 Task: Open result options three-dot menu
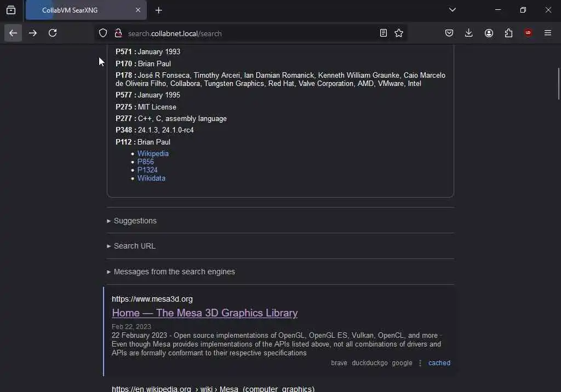(420, 363)
